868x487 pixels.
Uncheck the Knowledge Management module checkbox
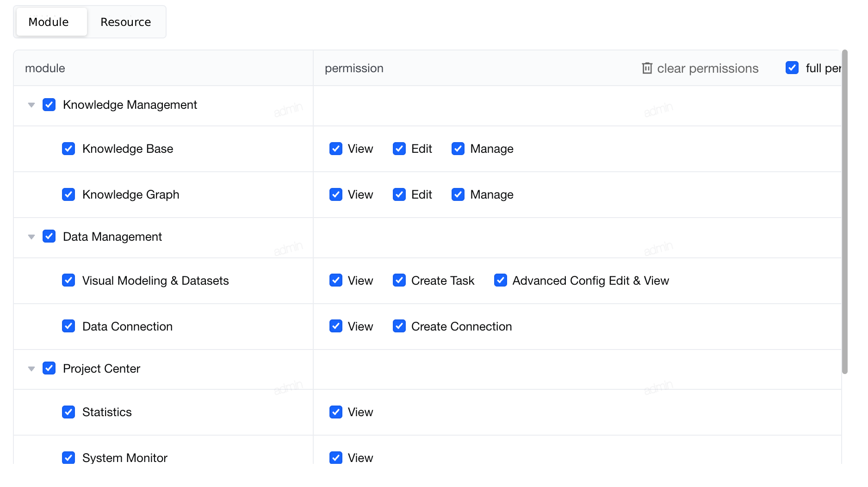(x=49, y=105)
